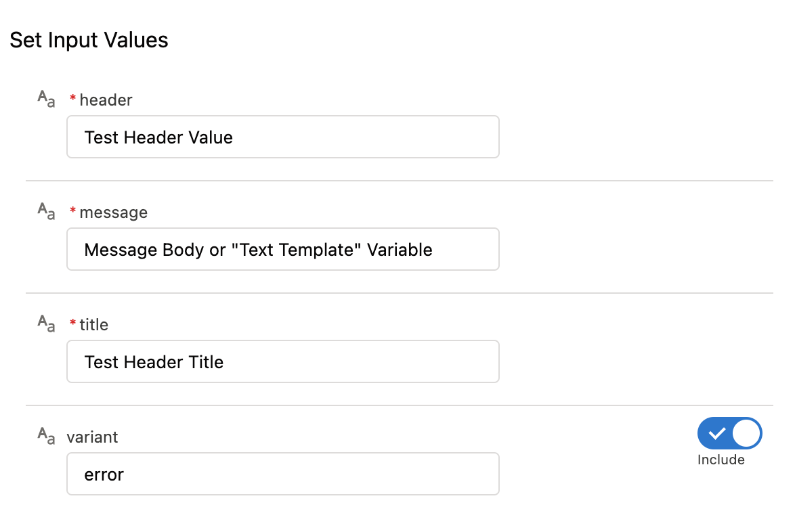The height and width of the screenshot is (532, 795).
Task: Disable the Include toggle for variant
Action: (x=729, y=433)
